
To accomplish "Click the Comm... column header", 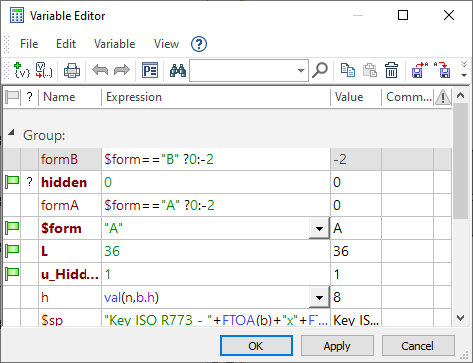I will tap(408, 97).
